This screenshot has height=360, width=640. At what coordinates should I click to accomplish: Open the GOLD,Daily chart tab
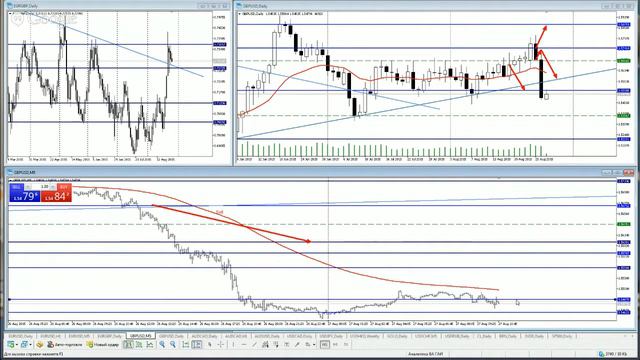coord(396,336)
